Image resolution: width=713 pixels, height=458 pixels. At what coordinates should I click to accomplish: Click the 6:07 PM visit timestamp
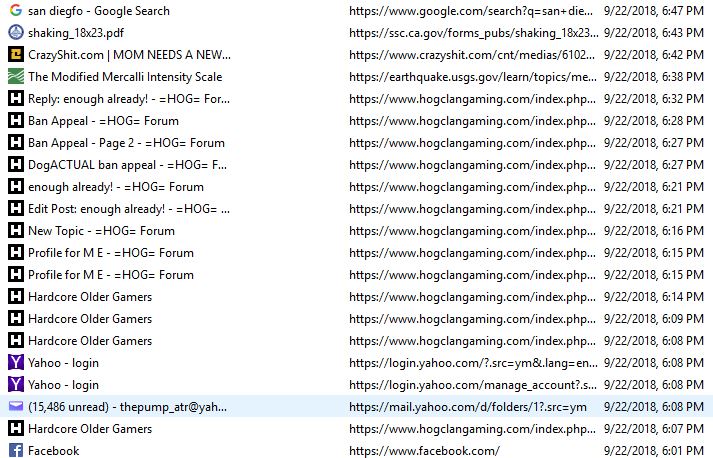pos(654,428)
